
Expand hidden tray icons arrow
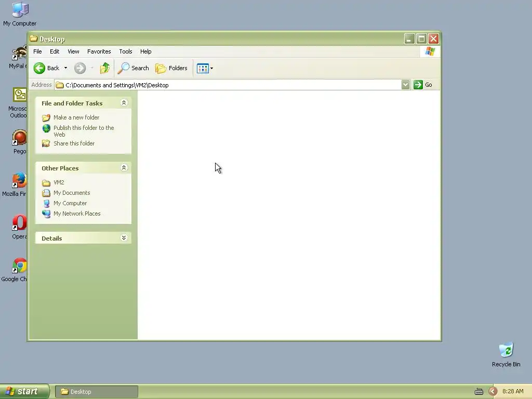(x=493, y=392)
